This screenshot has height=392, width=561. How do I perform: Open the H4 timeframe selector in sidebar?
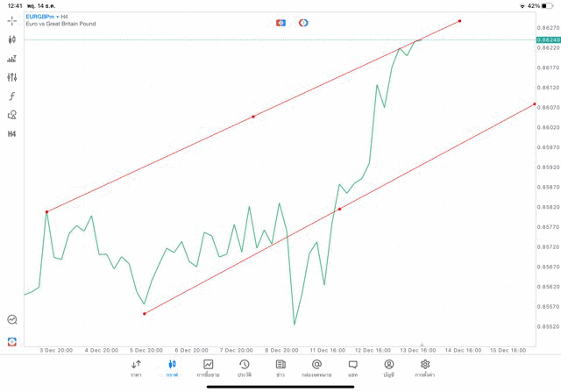tap(12, 134)
